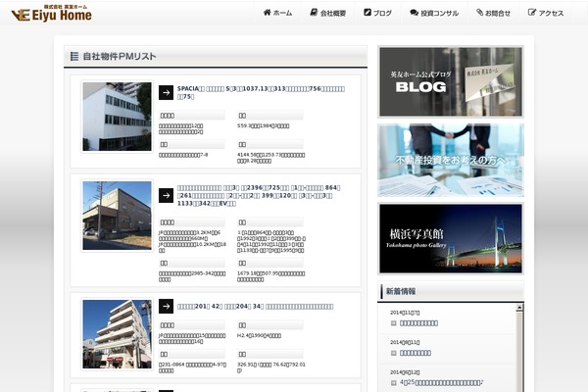The height and width of the screenshot is (392, 588).
Task: Open the ホーム menu item
Action: pyautogui.click(x=278, y=13)
